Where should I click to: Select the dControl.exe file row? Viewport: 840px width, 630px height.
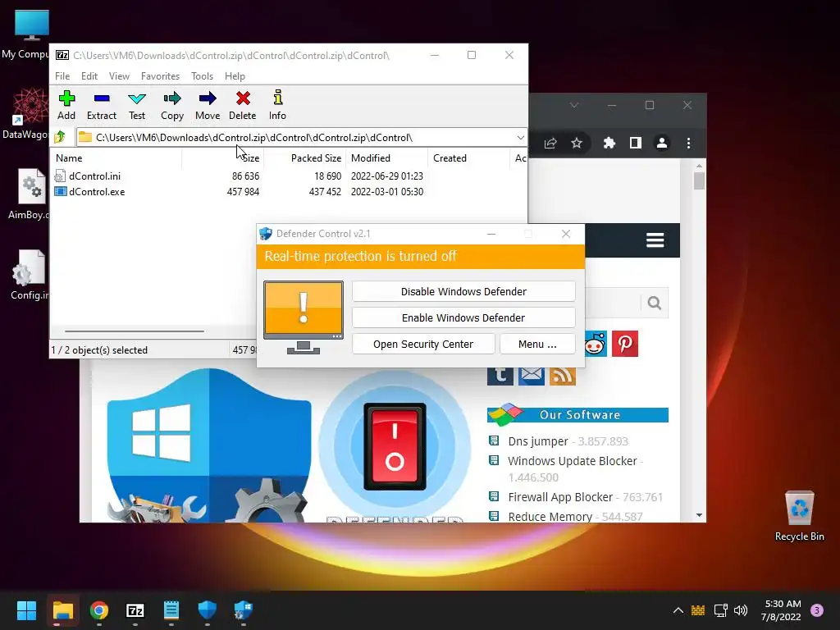(239, 192)
